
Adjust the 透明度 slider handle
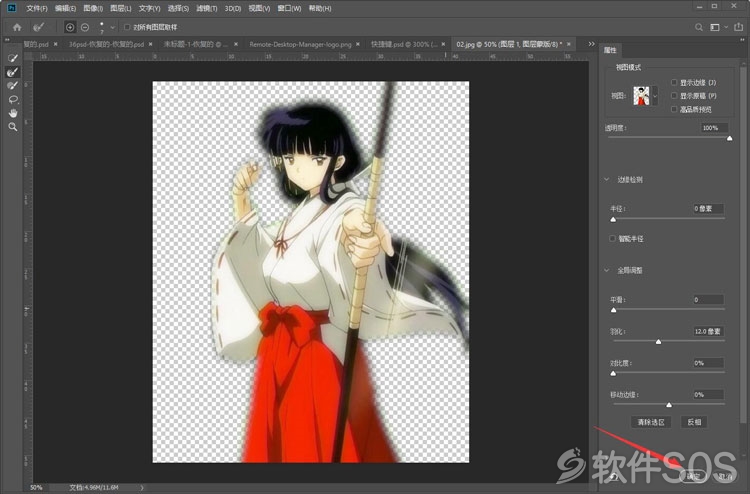pyautogui.click(x=729, y=139)
